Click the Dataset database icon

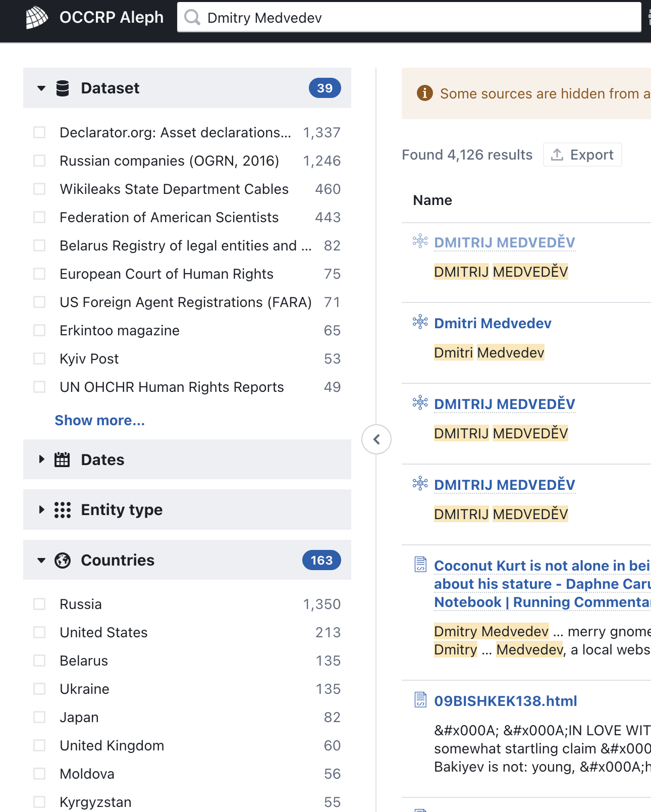coord(63,88)
